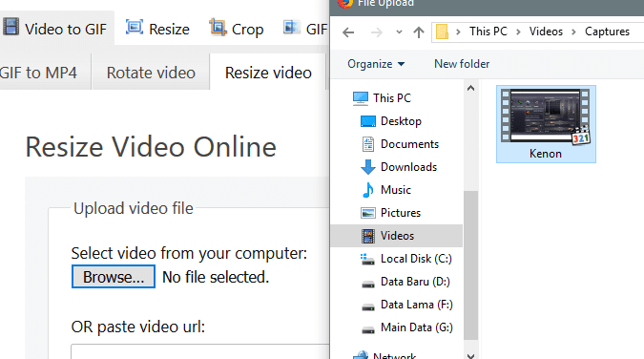Click folder icon in address bar
644x359 pixels.
pos(442,32)
